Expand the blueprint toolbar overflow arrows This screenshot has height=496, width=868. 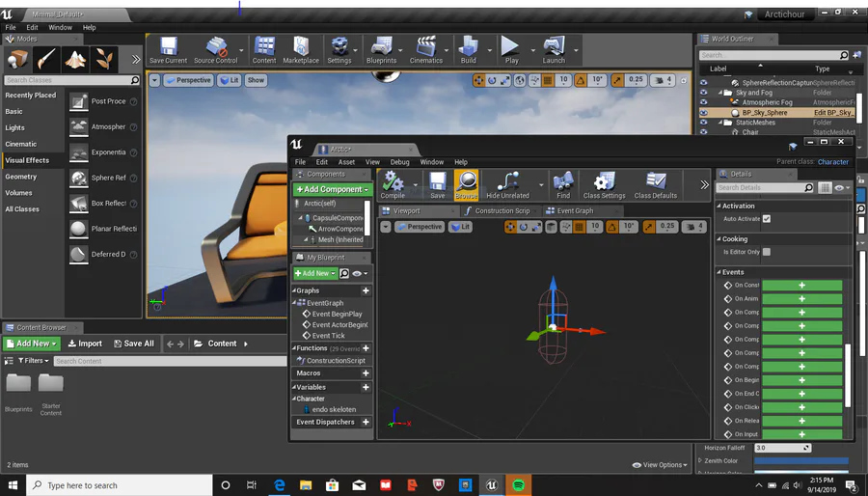704,185
